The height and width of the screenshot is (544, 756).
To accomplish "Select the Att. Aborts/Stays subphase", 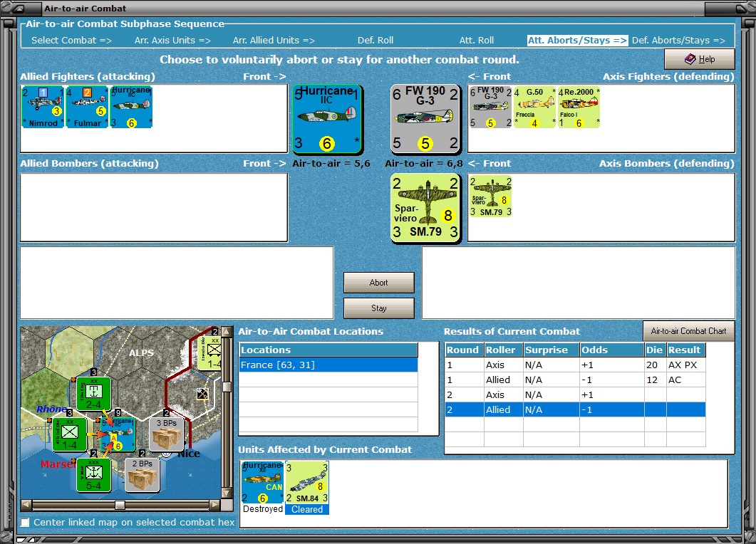I will [577, 41].
